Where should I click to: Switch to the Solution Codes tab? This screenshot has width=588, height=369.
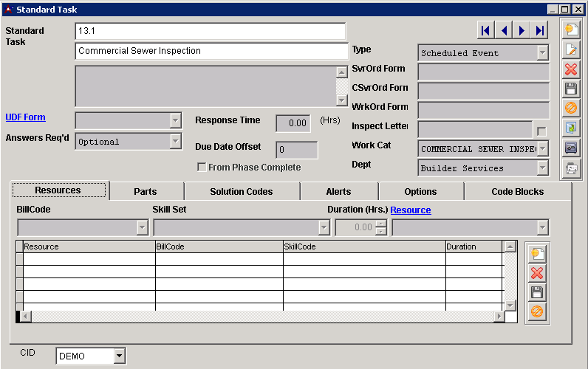click(241, 191)
